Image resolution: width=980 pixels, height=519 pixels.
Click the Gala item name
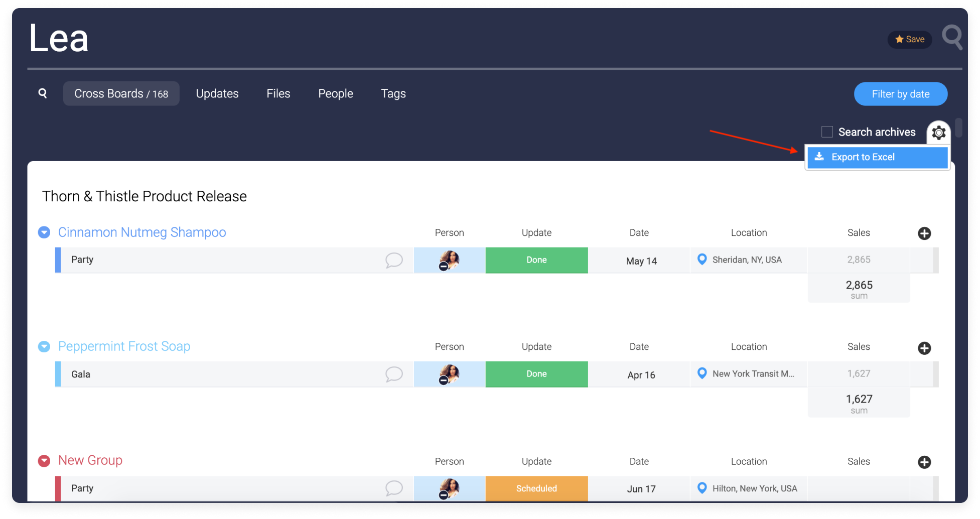point(81,374)
